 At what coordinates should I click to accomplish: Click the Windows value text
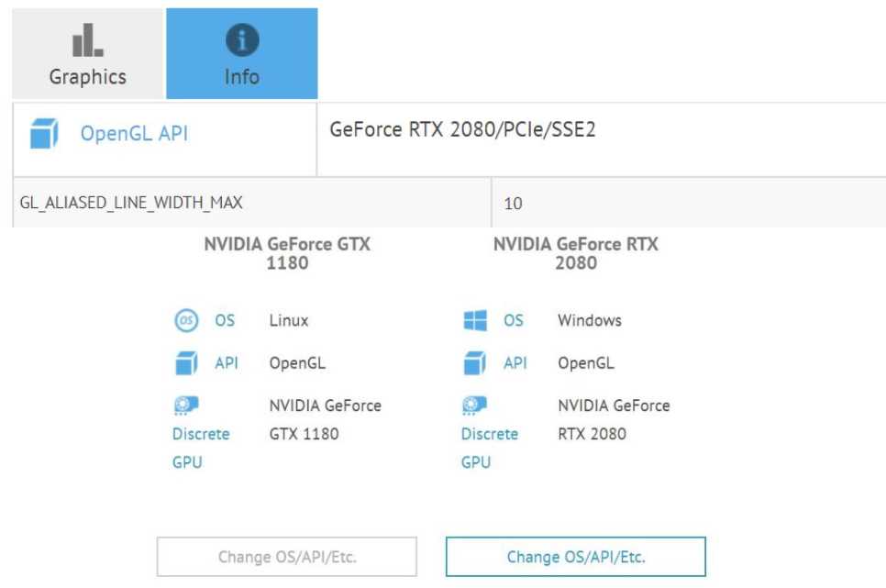pyautogui.click(x=590, y=320)
